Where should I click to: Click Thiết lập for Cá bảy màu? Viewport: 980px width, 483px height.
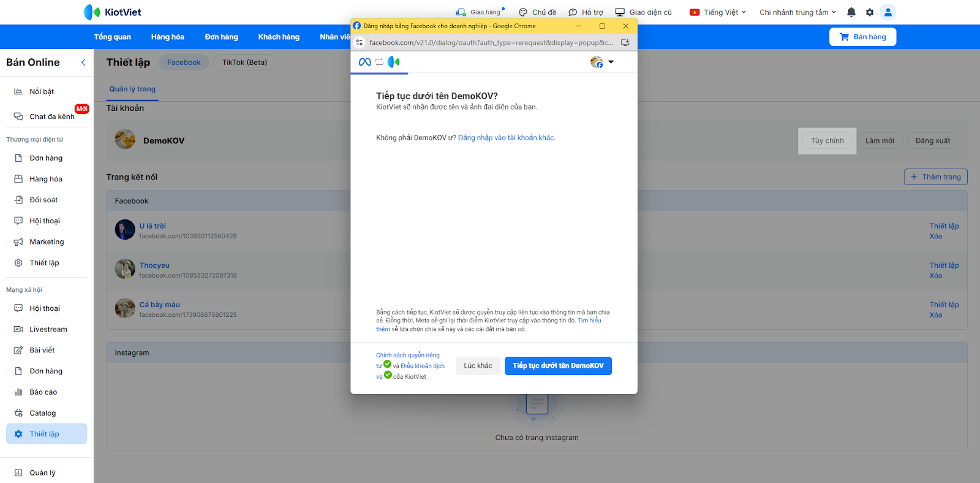tap(944, 305)
